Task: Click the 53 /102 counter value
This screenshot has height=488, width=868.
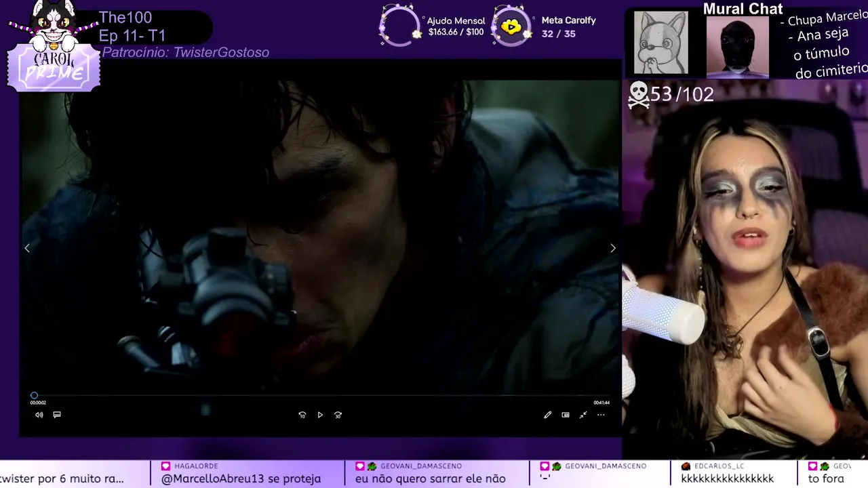Action: [x=682, y=94]
